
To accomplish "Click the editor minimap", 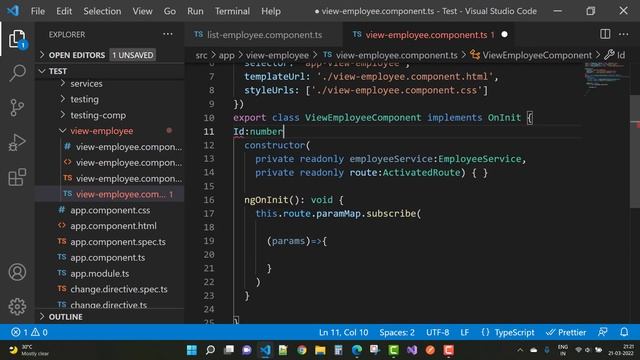I will [x=606, y=78].
